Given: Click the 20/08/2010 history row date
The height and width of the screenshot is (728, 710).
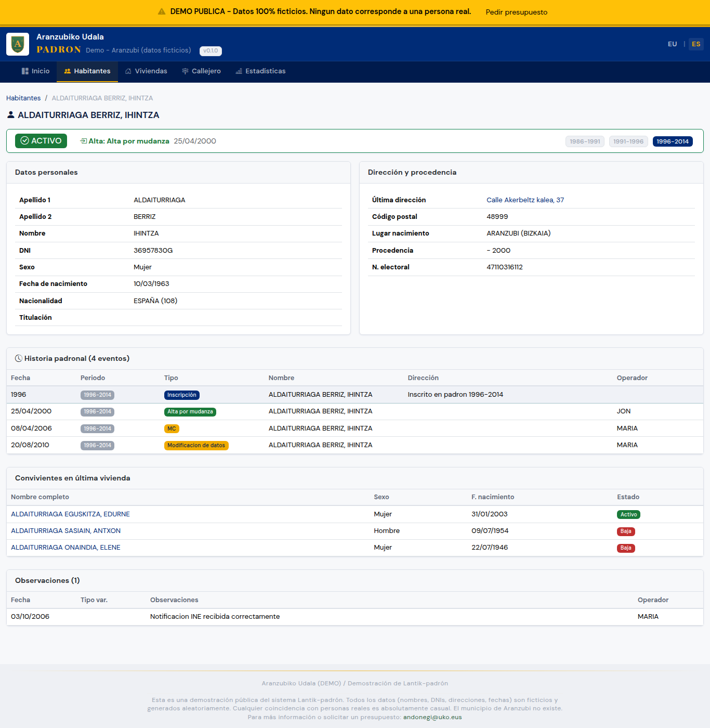Looking at the screenshot, I should pos(30,445).
